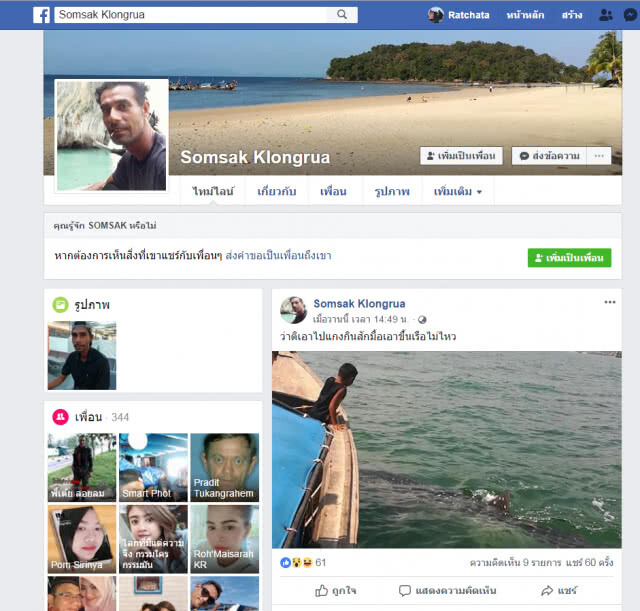
Task: Click the ส่งคำขอเป็นเพื่อนถึงเขา link
Action: (278, 256)
